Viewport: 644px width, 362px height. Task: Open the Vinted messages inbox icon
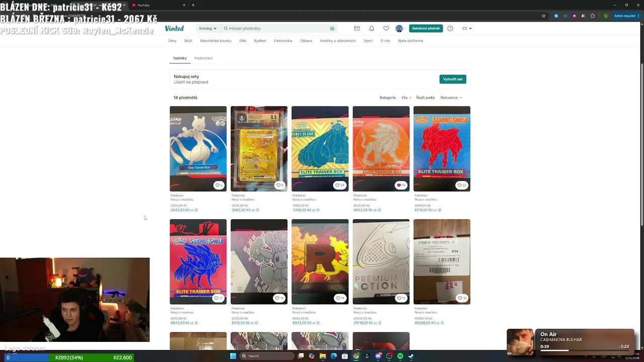pyautogui.click(x=357, y=29)
